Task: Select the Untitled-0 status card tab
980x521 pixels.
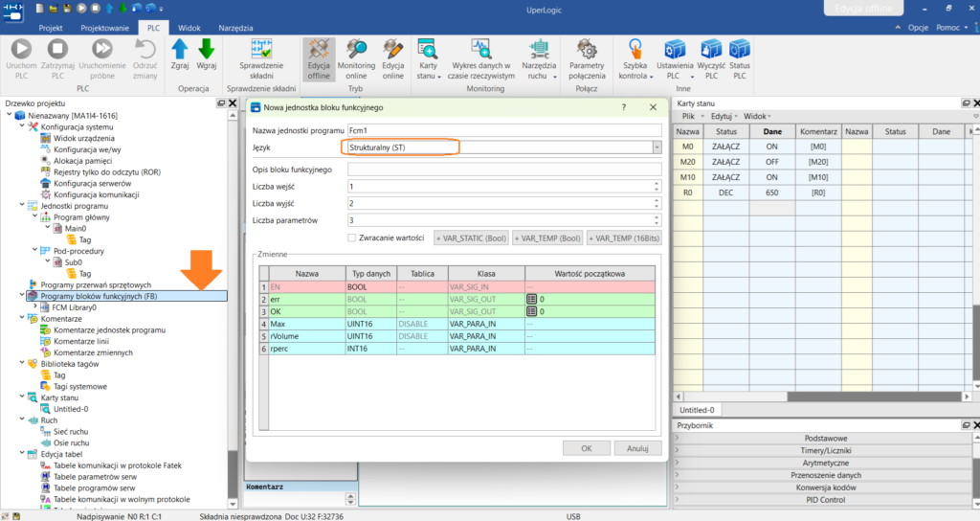Action: click(x=697, y=410)
